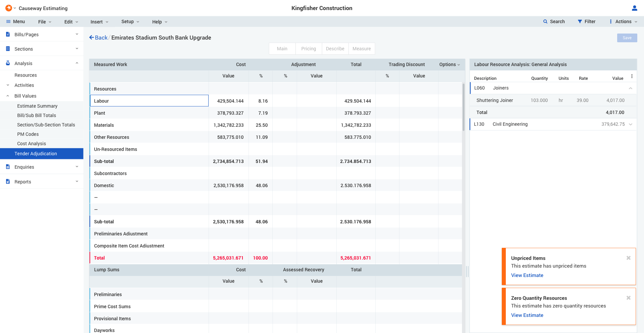Expand the Reports sidebar group
The height and width of the screenshot is (333, 644).
pos(77,181)
